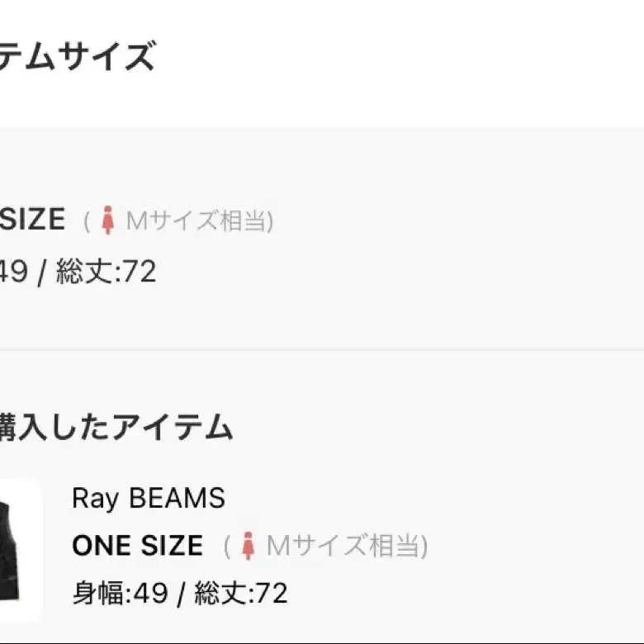The image size is (644, 644).
Task: Click the opening parenthesis before upper female icon
Action: (87, 221)
